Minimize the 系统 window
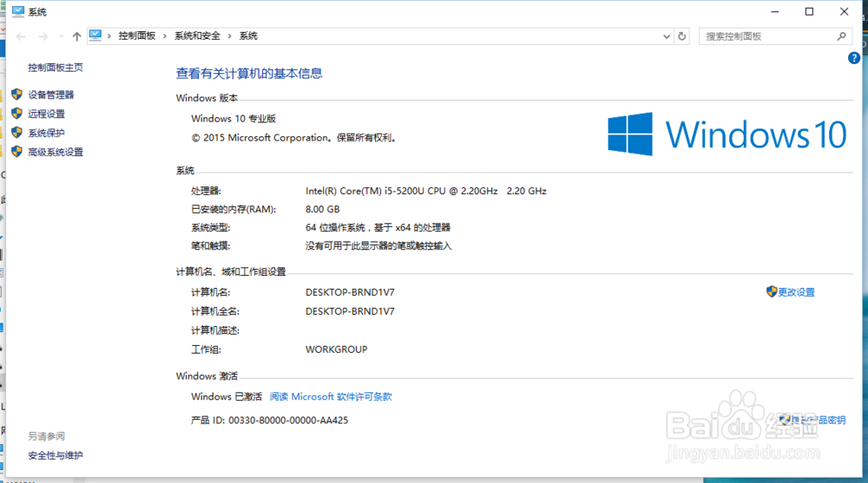The image size is (868, 483). click(x=775, y=11)
